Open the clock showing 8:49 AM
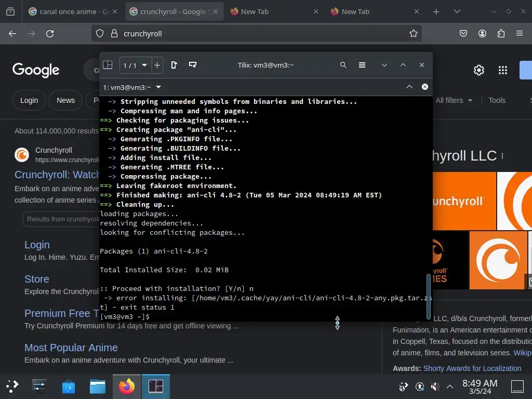532x399 pixels. (480, 387)
